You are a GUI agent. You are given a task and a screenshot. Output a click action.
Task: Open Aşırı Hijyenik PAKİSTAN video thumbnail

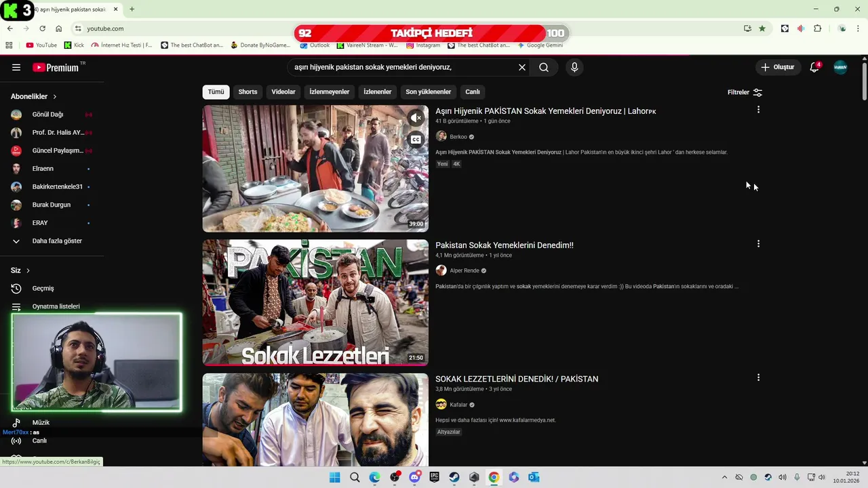[315, 169]
